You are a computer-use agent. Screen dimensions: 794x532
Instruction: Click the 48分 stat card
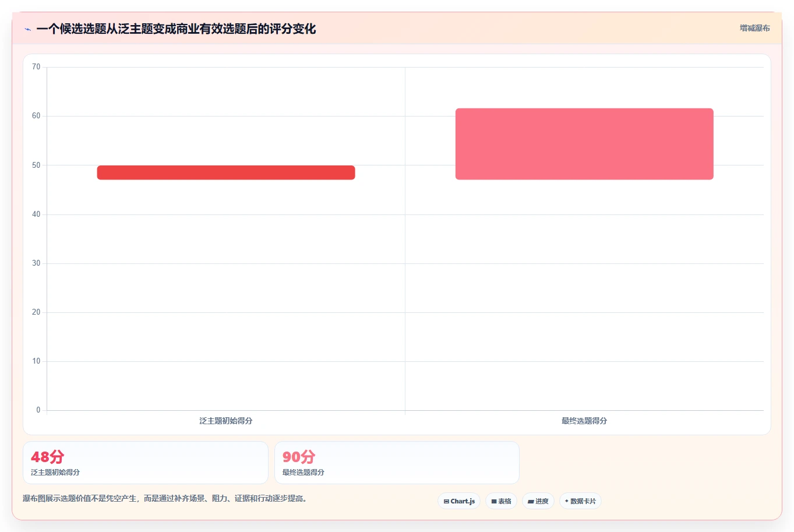[x=146, y=463]
